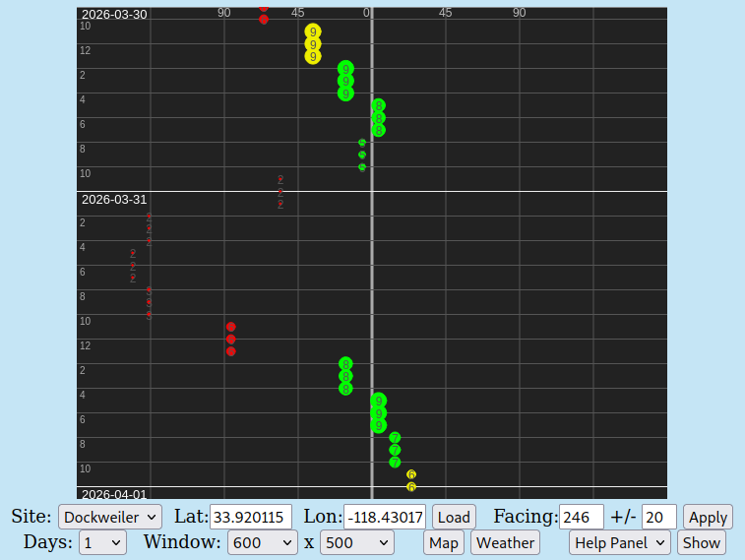
Task: Click the Load button
Action: coord(454,517)
